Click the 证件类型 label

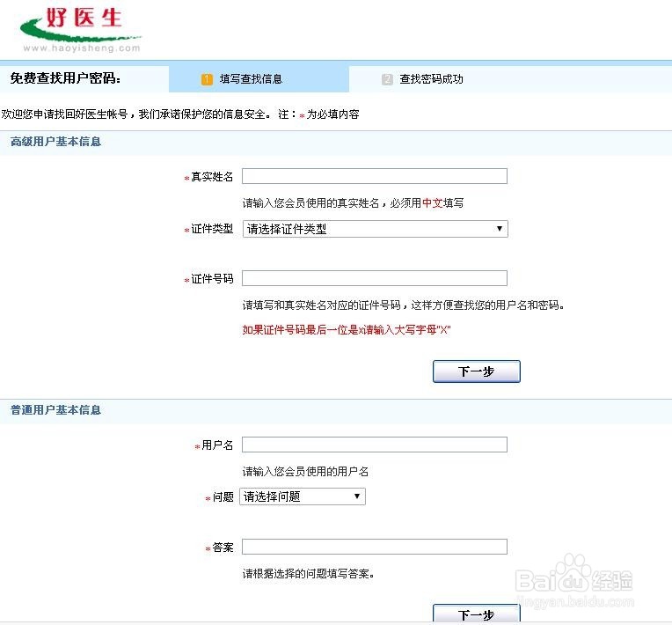point(212,229)
